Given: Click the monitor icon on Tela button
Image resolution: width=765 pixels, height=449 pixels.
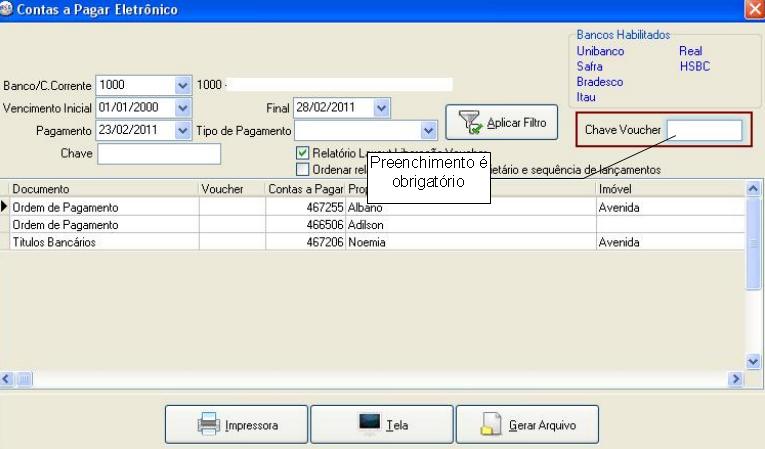Looking at the screenshot, I should click(369, 424).
